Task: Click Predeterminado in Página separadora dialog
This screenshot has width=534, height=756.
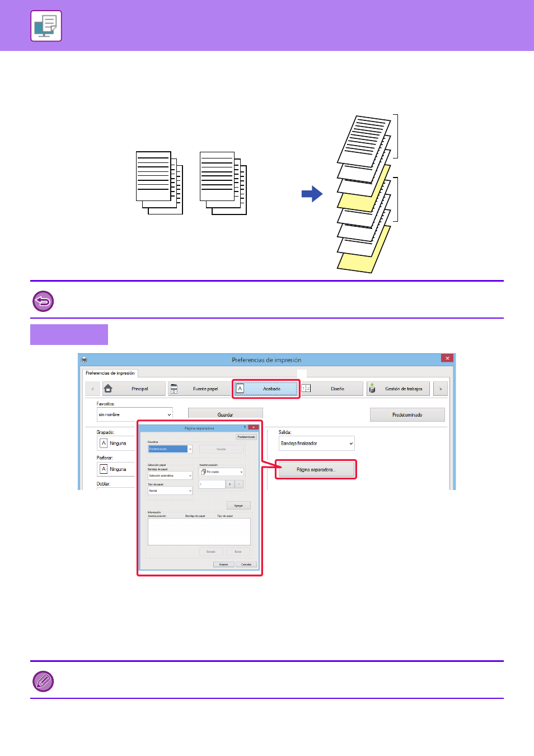Action: [x=246, y=437]
